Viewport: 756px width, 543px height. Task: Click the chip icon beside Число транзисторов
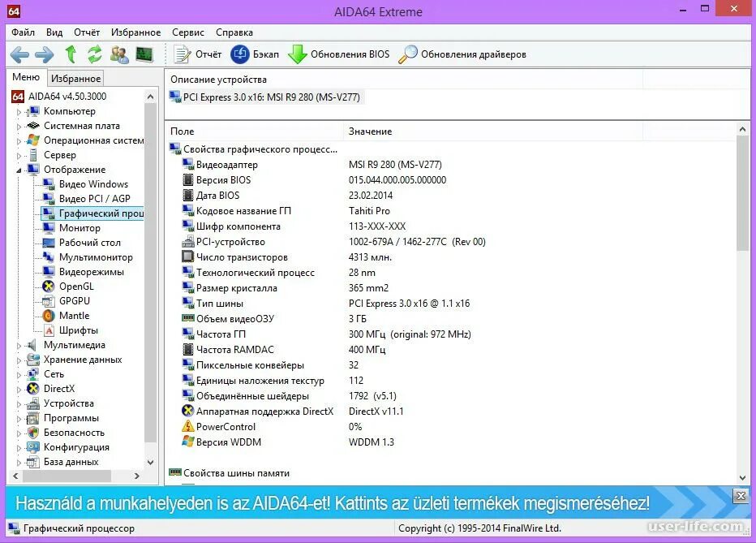187,256
